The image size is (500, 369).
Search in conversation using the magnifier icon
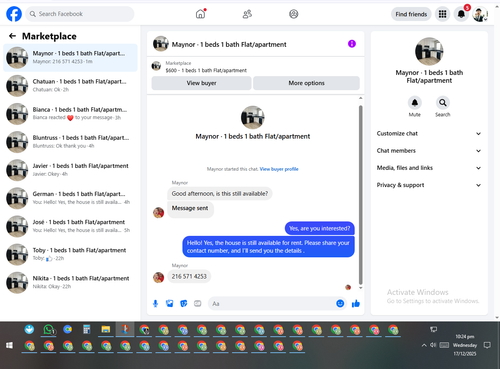pos(443,103)
